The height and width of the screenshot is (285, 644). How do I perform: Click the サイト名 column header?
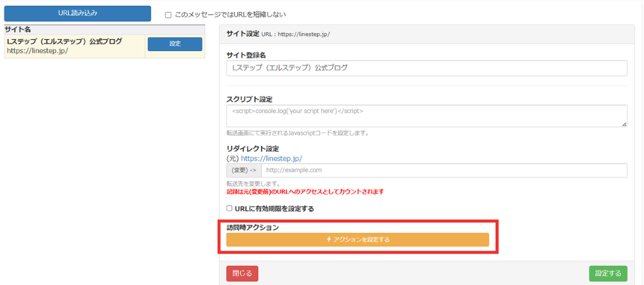coord(18,29)
